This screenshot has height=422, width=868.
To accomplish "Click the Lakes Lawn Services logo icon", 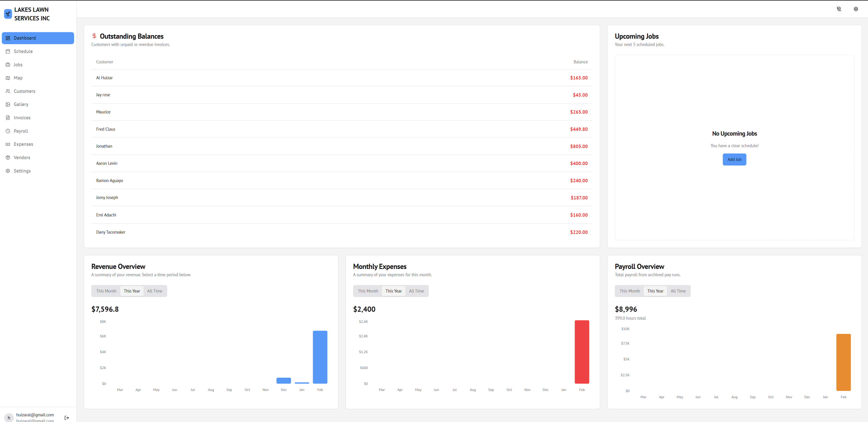I will pyautogui.click(x=8, y=14).
